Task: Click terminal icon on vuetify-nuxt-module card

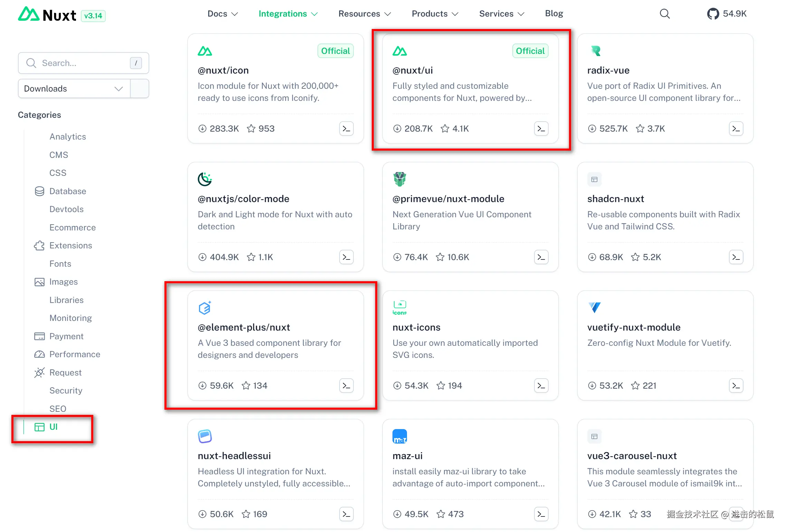Action: 736,386
